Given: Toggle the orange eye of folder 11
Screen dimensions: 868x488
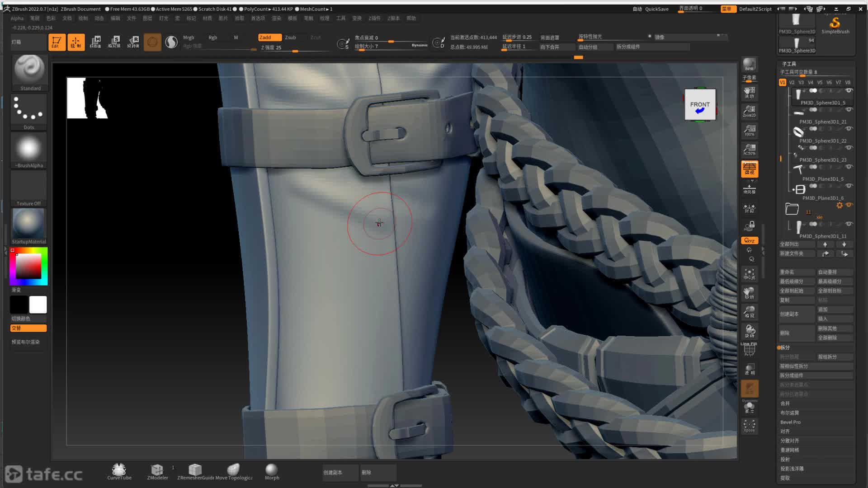Looking at the screenshot, I should (849, 205).
